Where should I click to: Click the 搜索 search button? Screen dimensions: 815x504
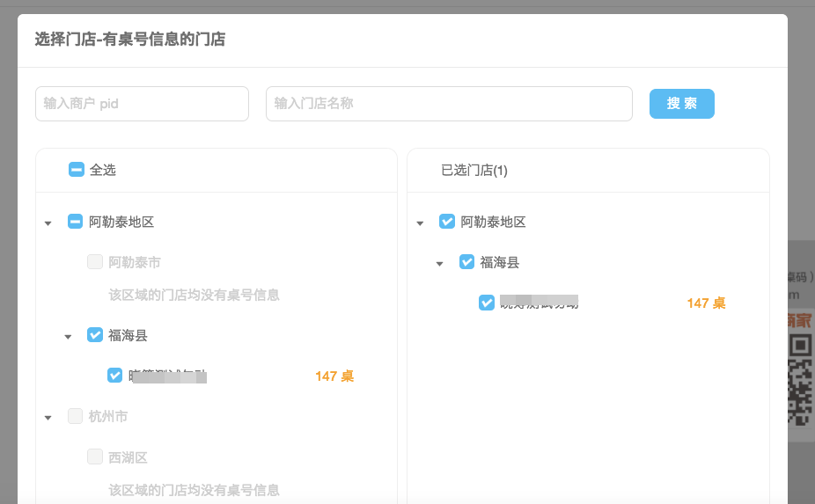click(x=681, y=103)
